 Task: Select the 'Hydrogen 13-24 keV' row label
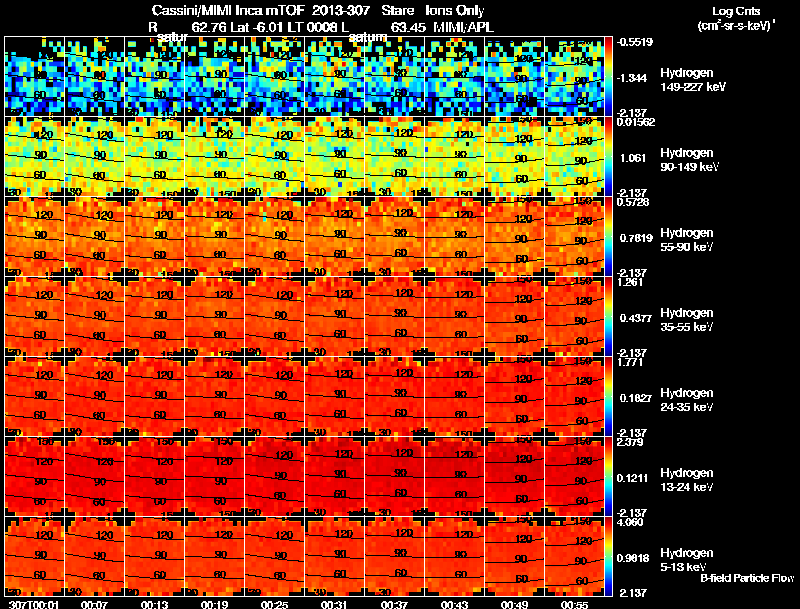(x=686, y=480)
